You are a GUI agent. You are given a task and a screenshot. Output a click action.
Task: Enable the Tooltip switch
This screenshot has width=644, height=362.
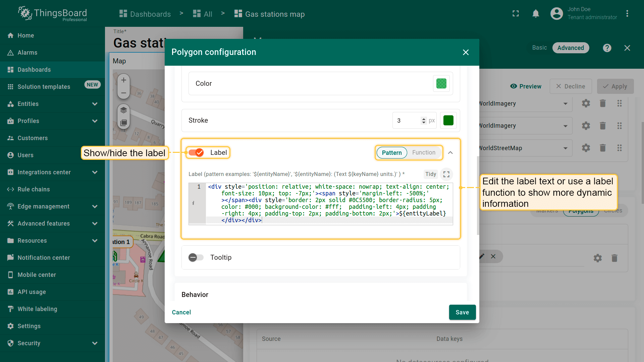tap(196, 257)
